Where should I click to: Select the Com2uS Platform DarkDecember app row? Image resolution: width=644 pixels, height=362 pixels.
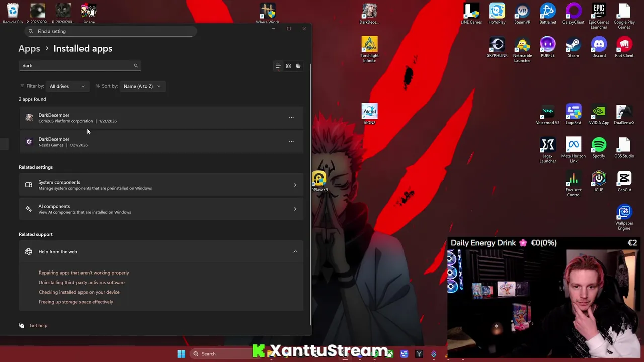(x=161, y=118)
